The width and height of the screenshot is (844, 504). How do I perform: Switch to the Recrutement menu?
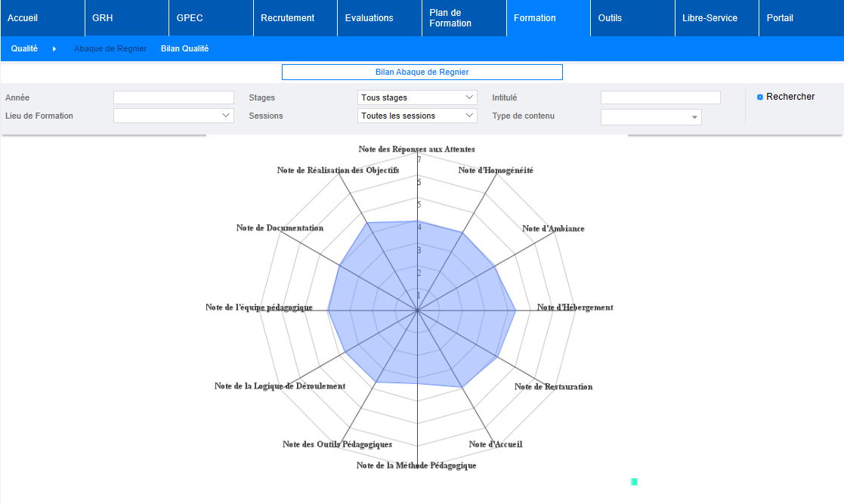(287, 18)
